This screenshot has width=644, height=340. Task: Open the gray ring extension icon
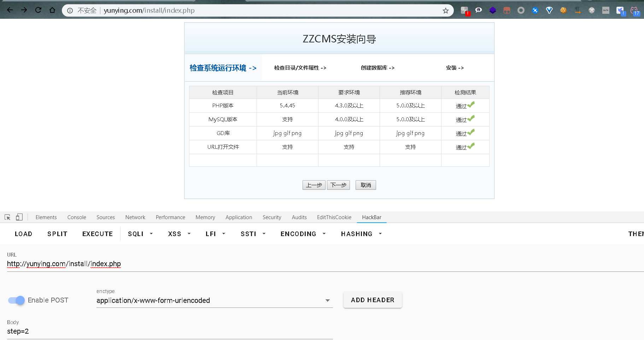[521, 11]
